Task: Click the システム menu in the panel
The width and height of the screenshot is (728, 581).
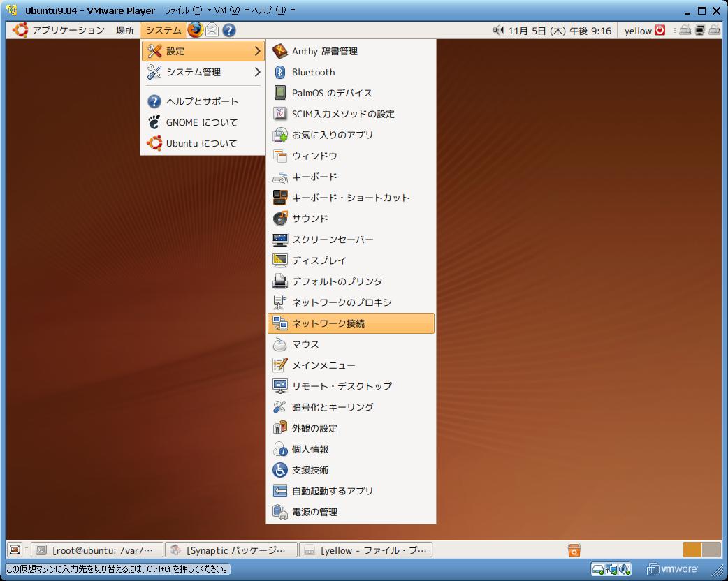Action: 163,30
